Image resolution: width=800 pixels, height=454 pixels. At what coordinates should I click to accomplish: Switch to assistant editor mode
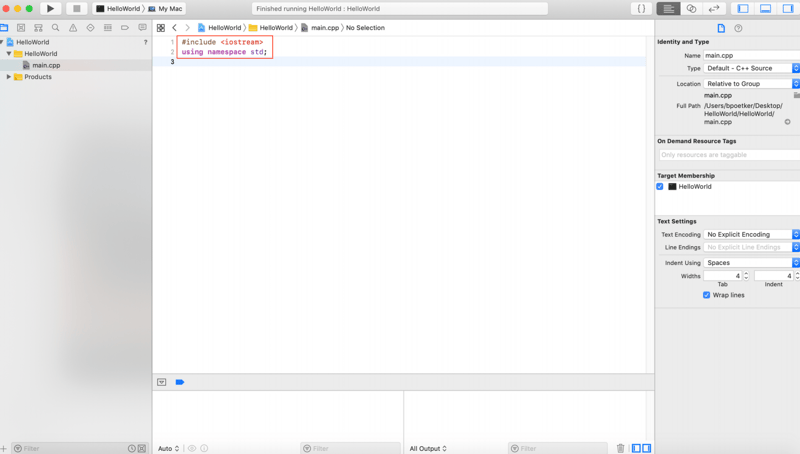click(x=691, y=9)
